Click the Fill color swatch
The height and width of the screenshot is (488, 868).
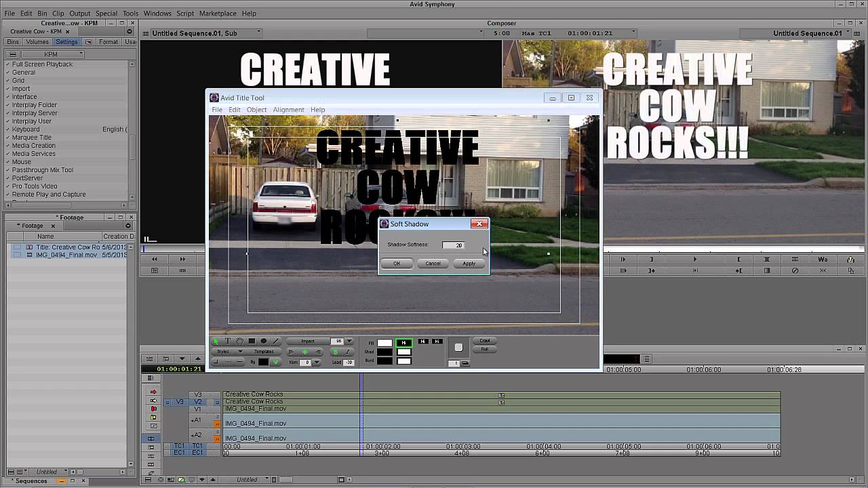pyautogui.click(x=384, y=342)
